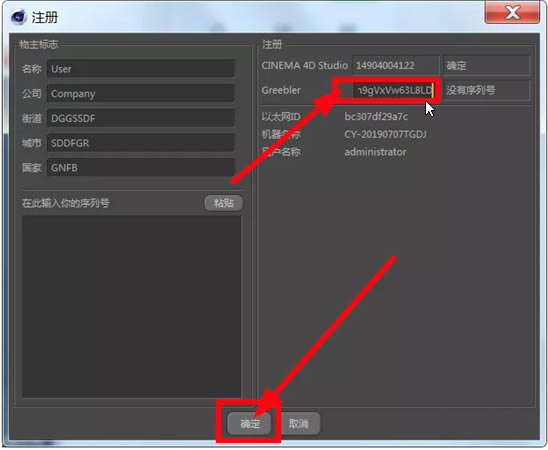Close the 注册 registration dialog
548x450 pixels.
[512, 12]
